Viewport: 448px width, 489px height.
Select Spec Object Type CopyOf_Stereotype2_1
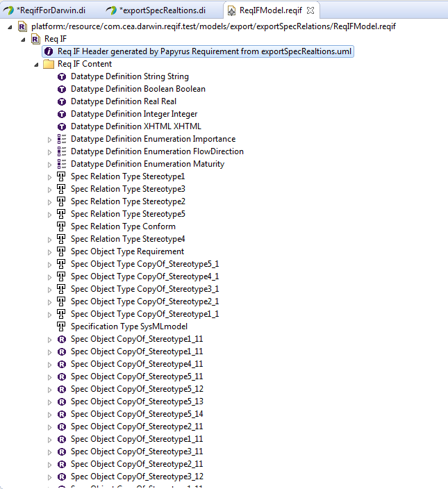click(144, 301)
